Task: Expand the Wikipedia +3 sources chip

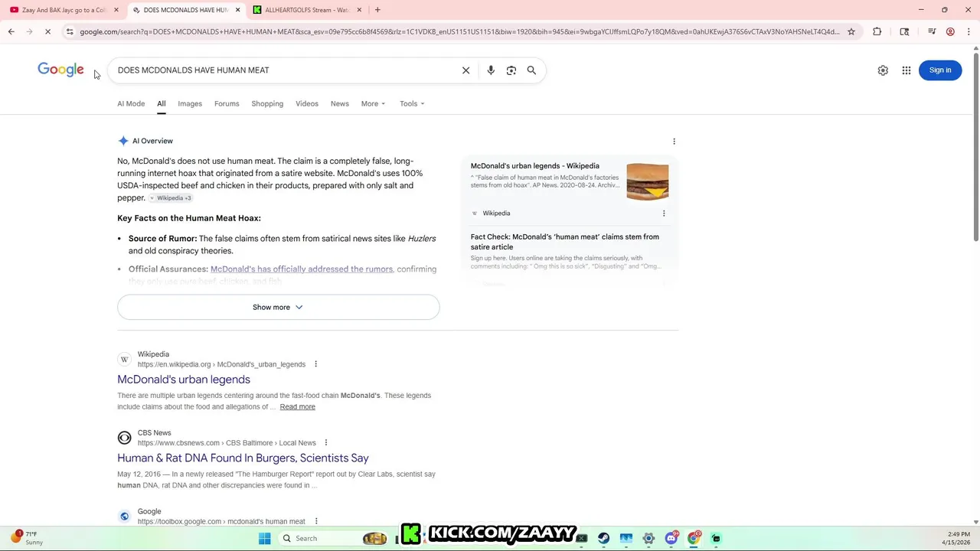Action: coord(170,198)
